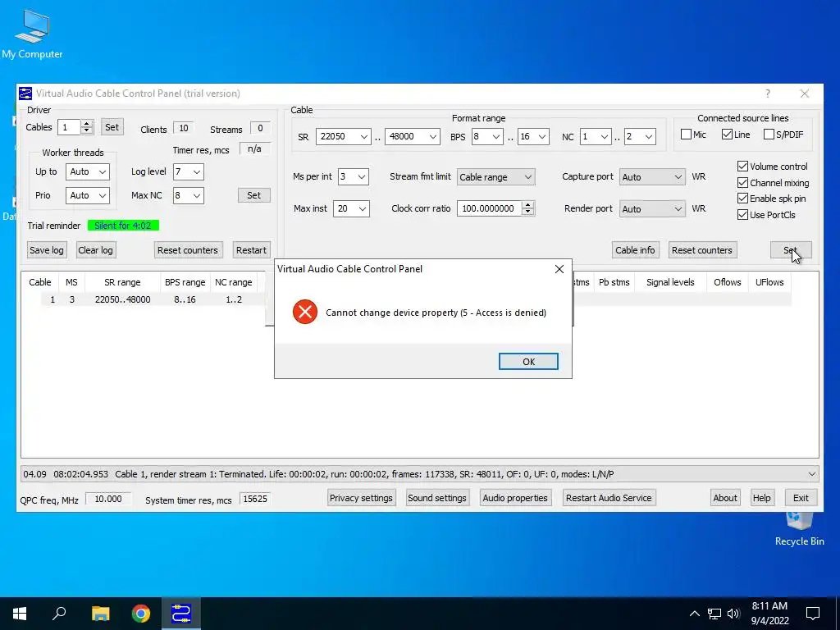
Task: Open the minimum NC 1 dropdown
Action: tap(596, 137)
